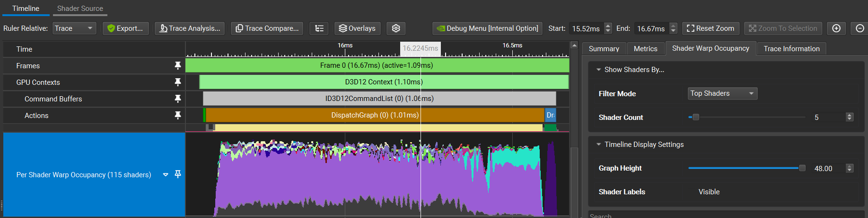Toggle pin on Per Shader Warp Occupancy

tap(178, 174)
